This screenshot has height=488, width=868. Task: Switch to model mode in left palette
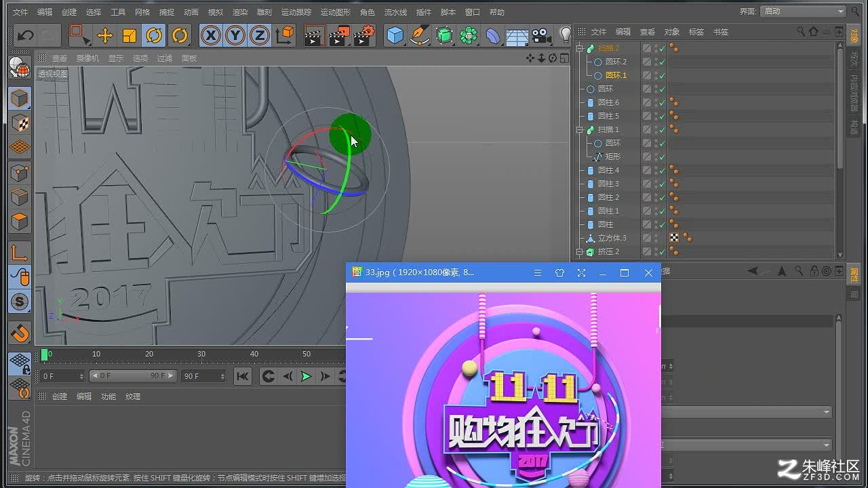pyautogui.click(x=20, y=99)
